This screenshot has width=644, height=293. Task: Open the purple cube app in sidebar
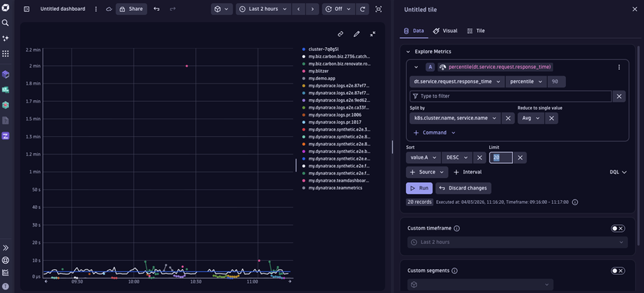tap(5, 74)
